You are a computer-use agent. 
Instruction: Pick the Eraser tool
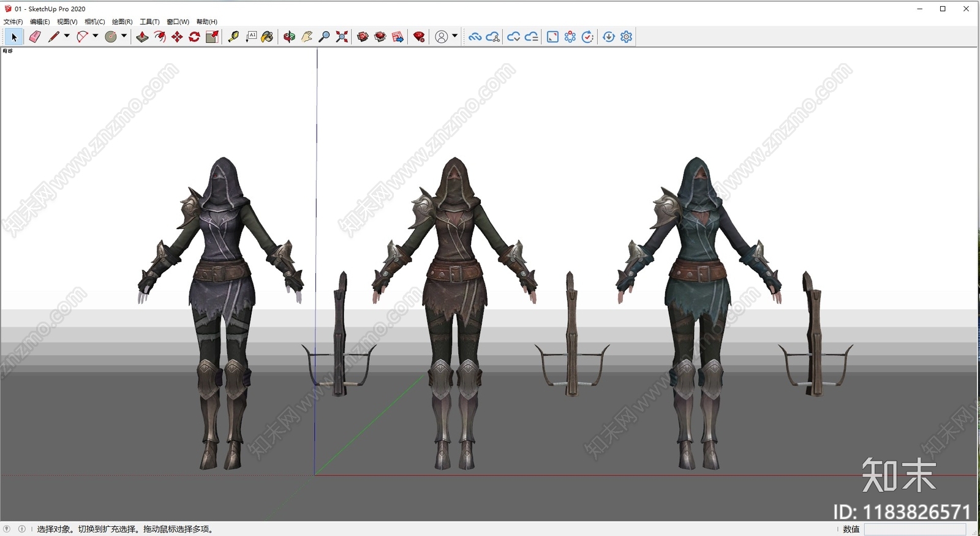35,37
